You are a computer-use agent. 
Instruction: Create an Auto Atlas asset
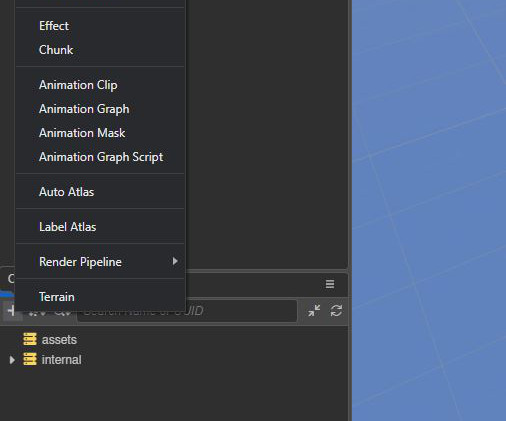click(100, 192)
